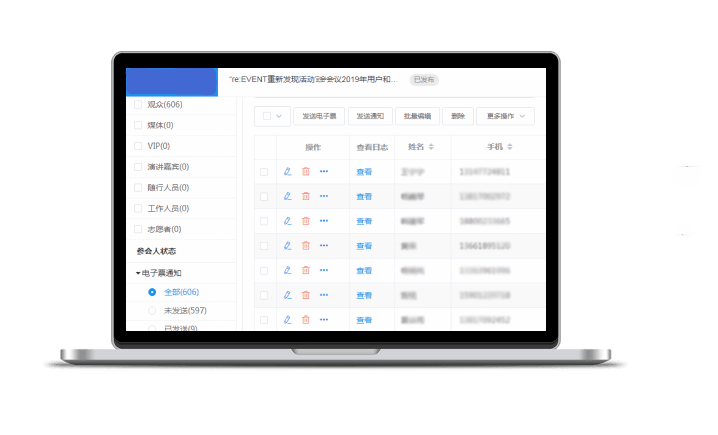Open the three-dot menu in the fifth table row
Screen dimensions: 718x435
click(x=324, y=270)
